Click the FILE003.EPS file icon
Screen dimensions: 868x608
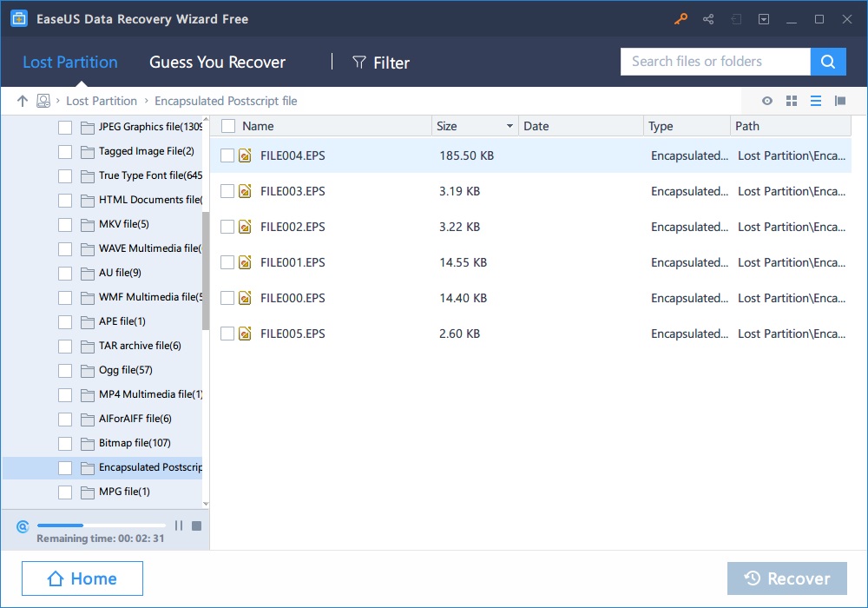click(x=245, y=191)
